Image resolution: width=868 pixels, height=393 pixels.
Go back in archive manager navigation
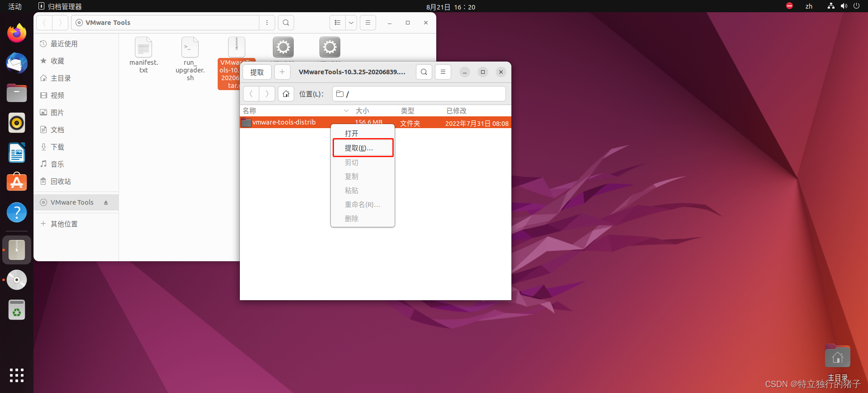(x=251, y=94)
